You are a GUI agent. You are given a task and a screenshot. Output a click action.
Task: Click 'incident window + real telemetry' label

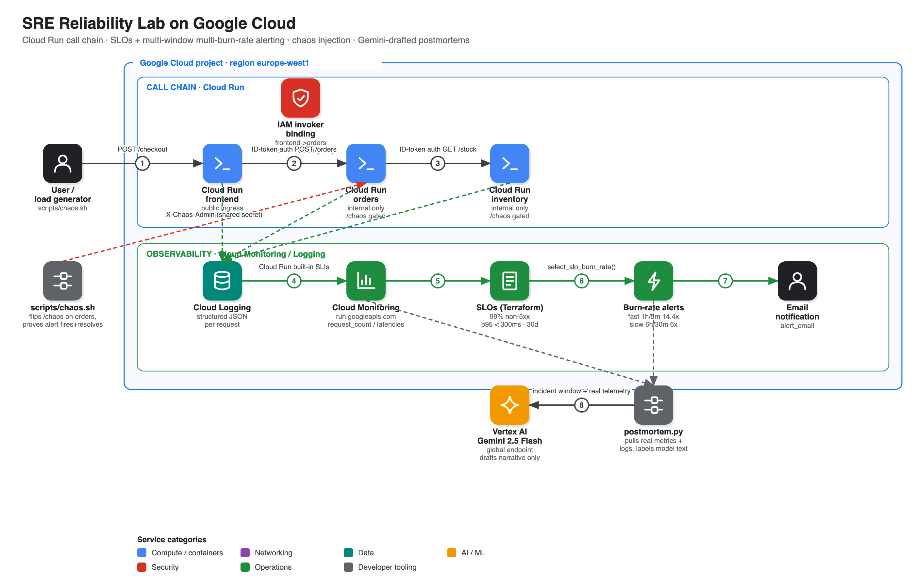582,391
